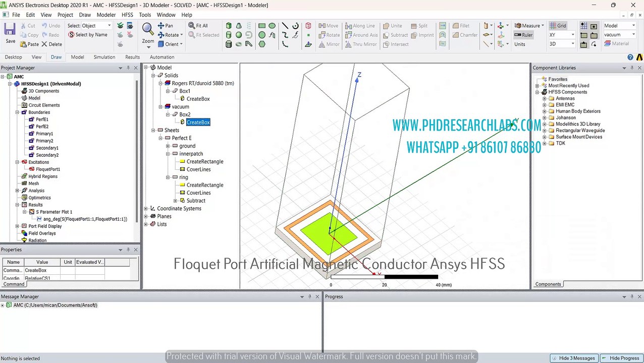Open the vacuum material dropdown
This screenshot has height=363, width=644.
pos(620,35)
